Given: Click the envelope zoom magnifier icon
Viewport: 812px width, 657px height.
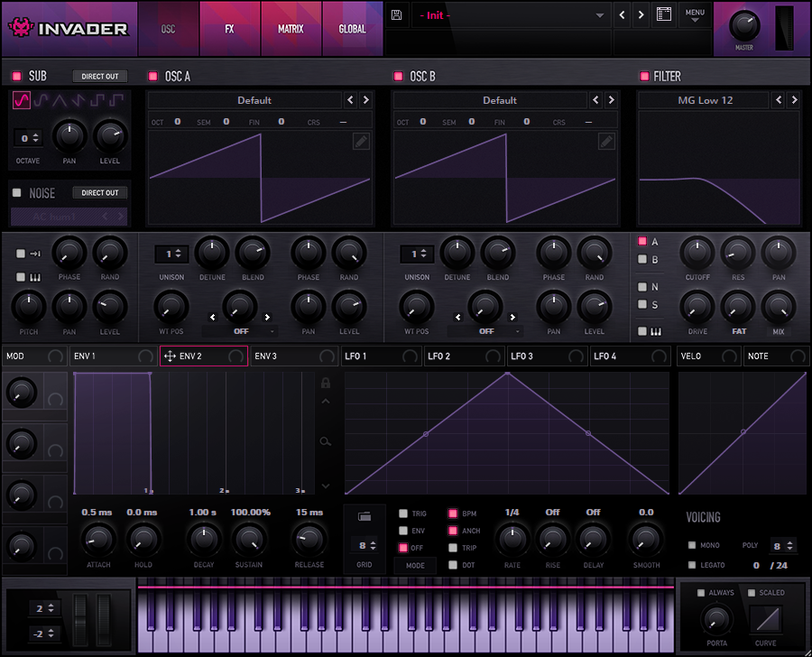Looking at the screenshot, I should click(x=325, y=441).
